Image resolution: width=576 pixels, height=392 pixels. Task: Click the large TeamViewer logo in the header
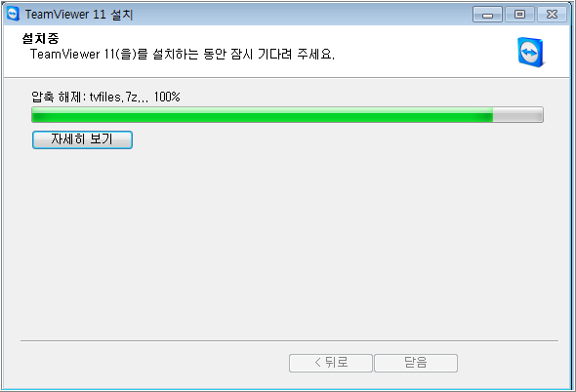pyautogui.click(x=531, y=52)
